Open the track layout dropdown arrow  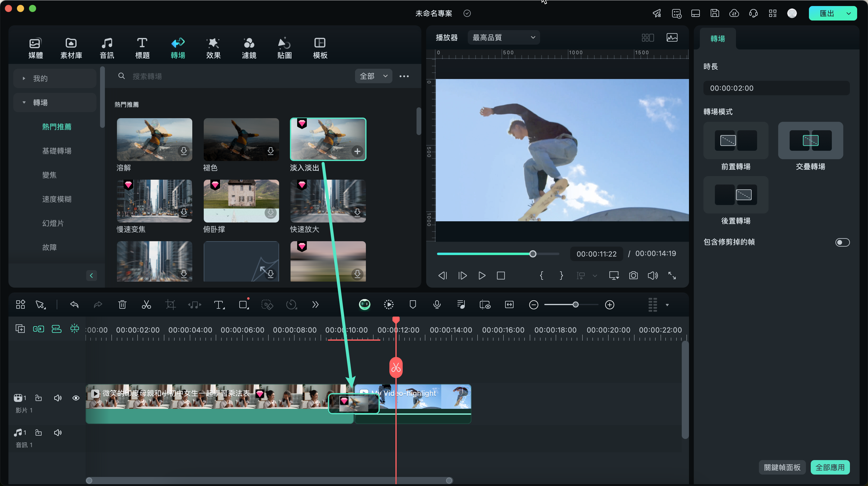pos(667,305)
